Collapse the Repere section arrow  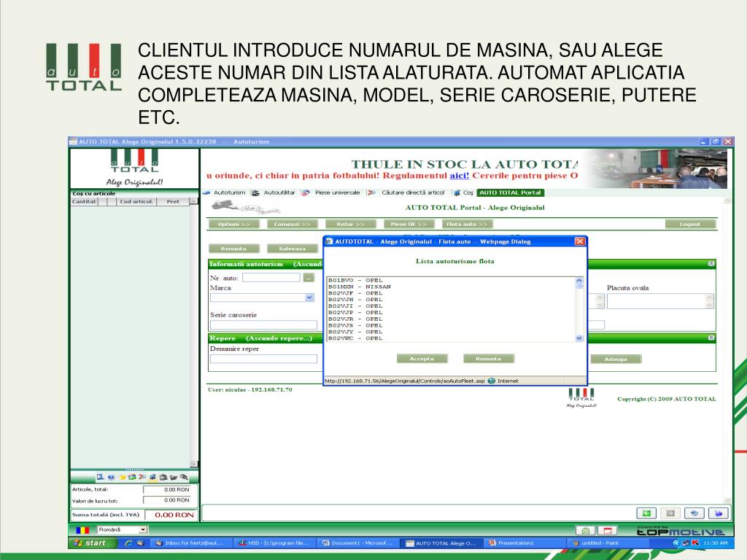coord(711,338)
